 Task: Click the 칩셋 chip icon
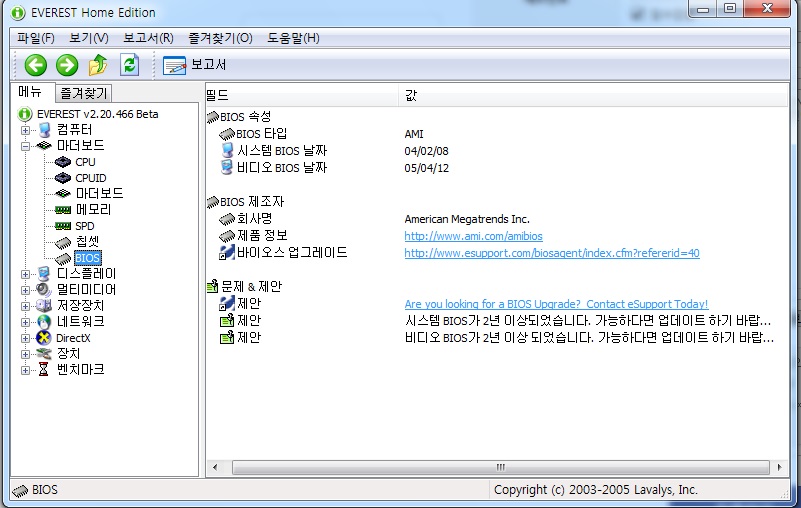click(x=63, y=242)
